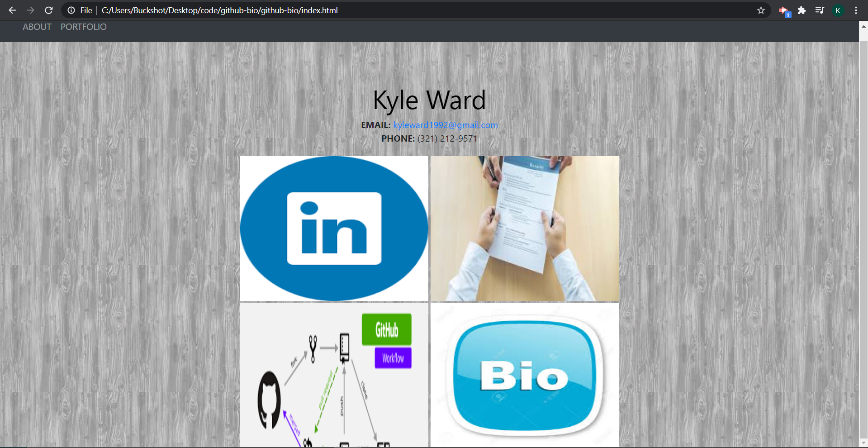Select the ABOUT navigation item
The image size is (868, 448).
37,27
